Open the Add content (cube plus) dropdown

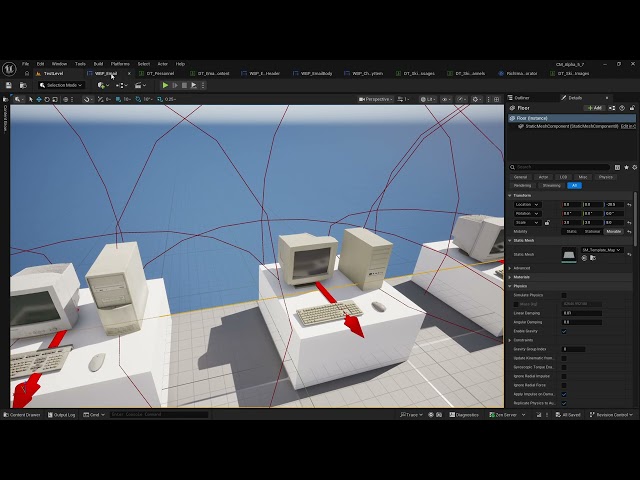click(x=103, y=85)
